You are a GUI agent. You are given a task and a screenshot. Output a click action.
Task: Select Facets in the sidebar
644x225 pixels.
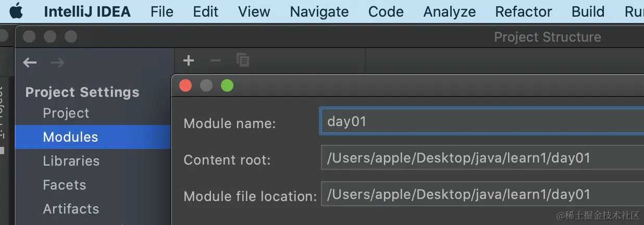65,185
